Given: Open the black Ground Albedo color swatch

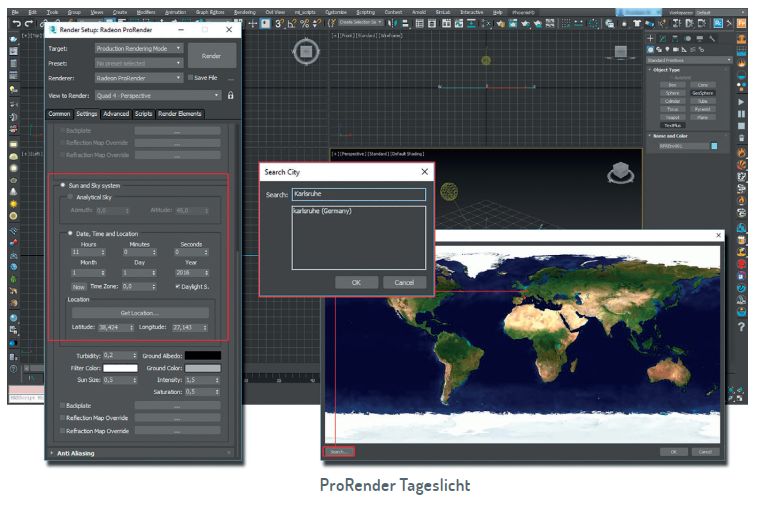Looking at the screenshot, I should point(203,355).
